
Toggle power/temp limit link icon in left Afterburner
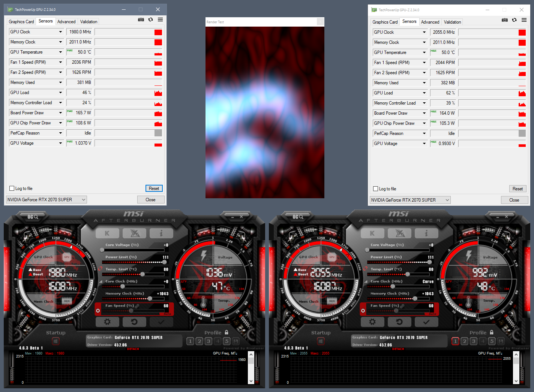[x=100, y=269]
